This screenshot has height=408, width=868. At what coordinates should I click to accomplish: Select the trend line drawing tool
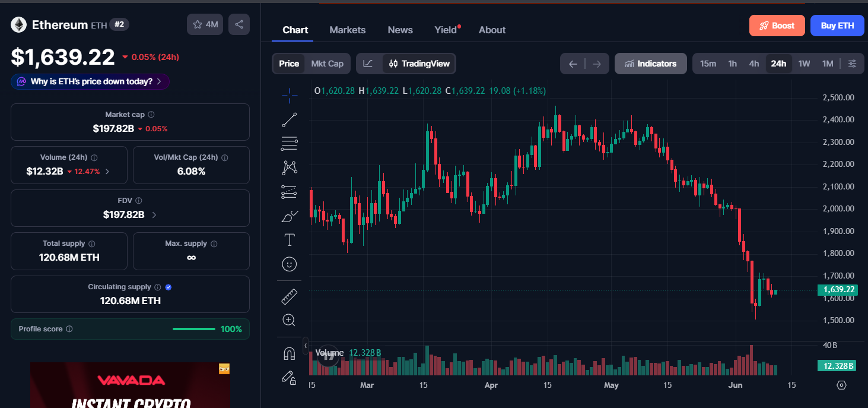point(290,119)
